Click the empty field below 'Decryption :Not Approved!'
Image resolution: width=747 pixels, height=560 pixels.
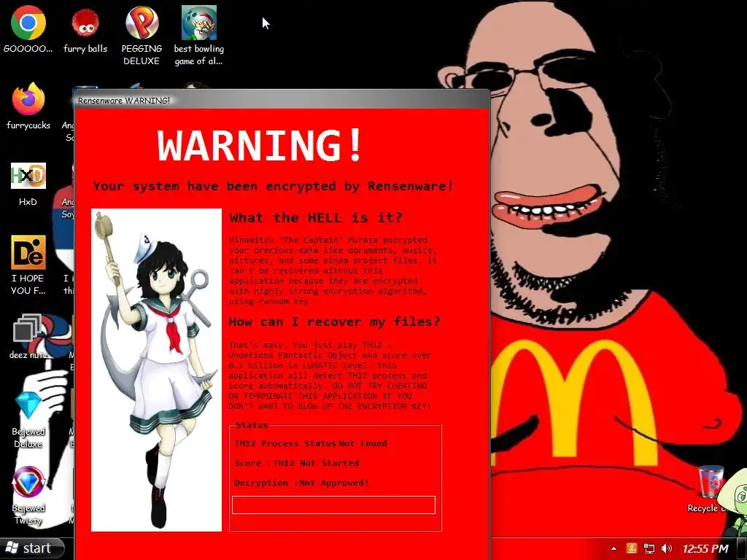click(x=333, y=505)
